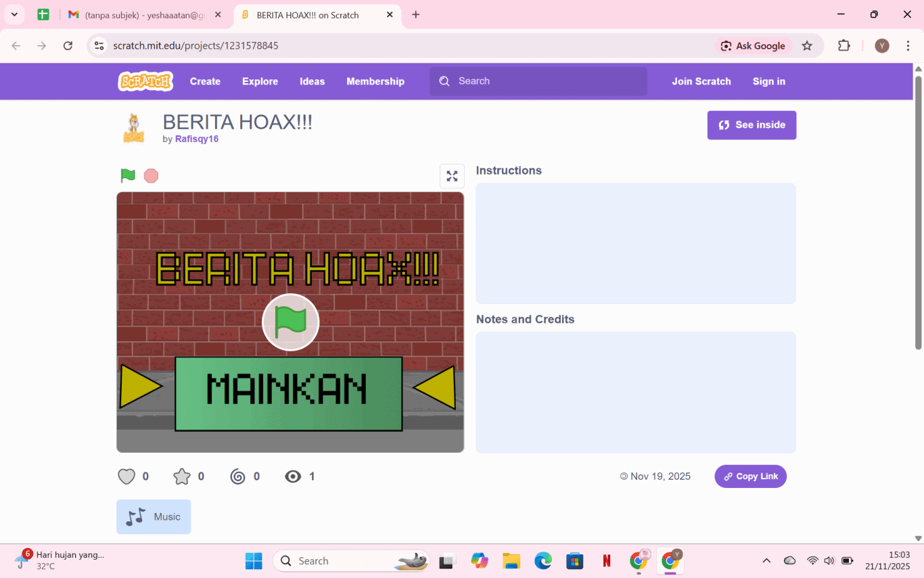The width and height of the screenshot is (924, 578).
Task: Go to the Explore page
Action: 260,81
